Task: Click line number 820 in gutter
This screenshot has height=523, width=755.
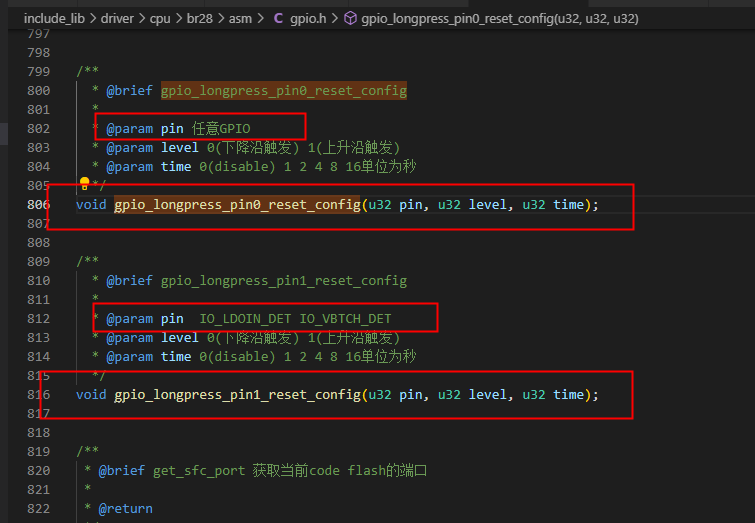Action: click(39, 471)
